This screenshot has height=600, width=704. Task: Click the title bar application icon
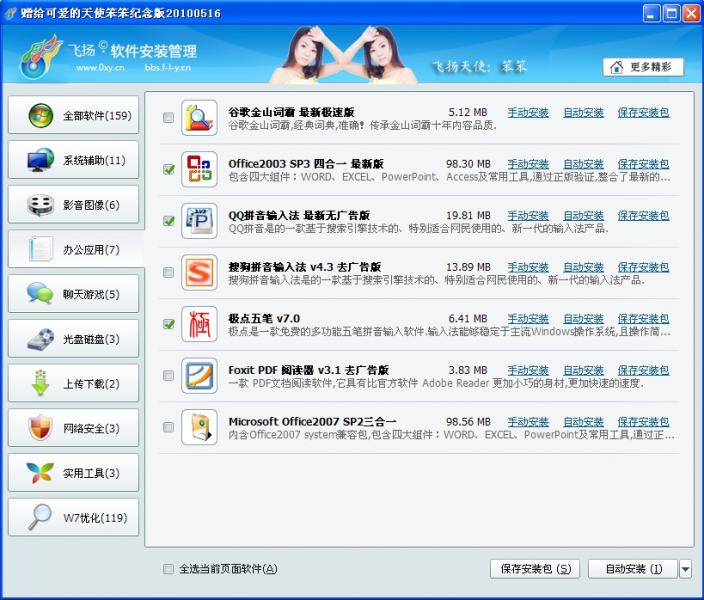pos(10,13)
